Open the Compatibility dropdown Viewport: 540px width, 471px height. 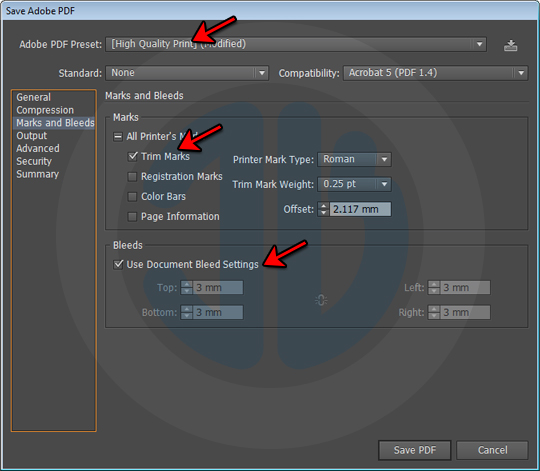(x=436, y=73)
